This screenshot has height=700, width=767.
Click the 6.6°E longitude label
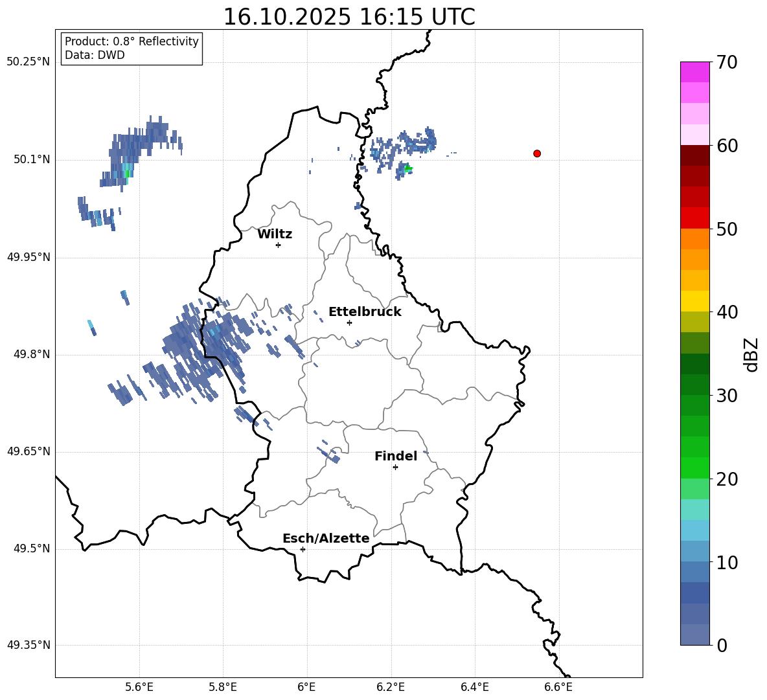(558, 687)
